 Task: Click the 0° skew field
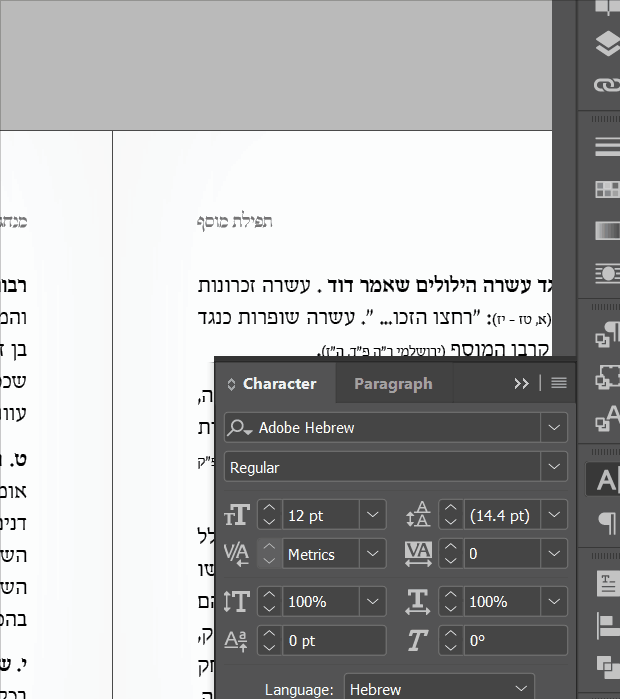pyautogui.click(x=516, y=641)
